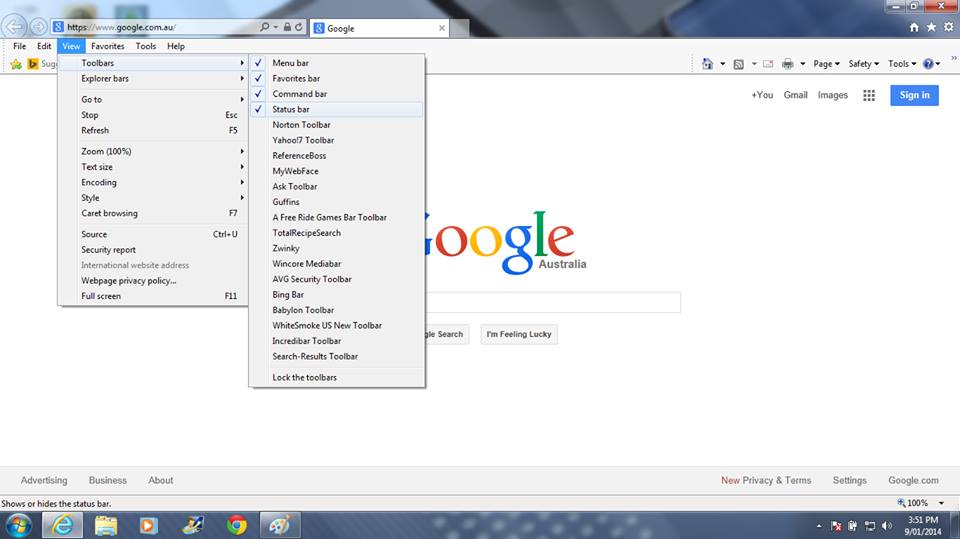Toggle the Status bar option
This screenshot has height=539, width=960.
point(336,109)
